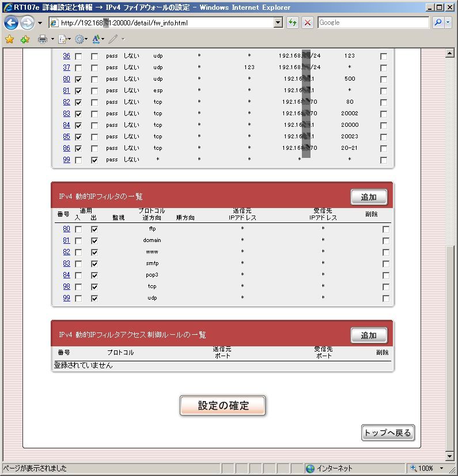Toggle inbound checkbox for static filter 80
This screenshot has height=476, width=458.
tap(78, 80)
